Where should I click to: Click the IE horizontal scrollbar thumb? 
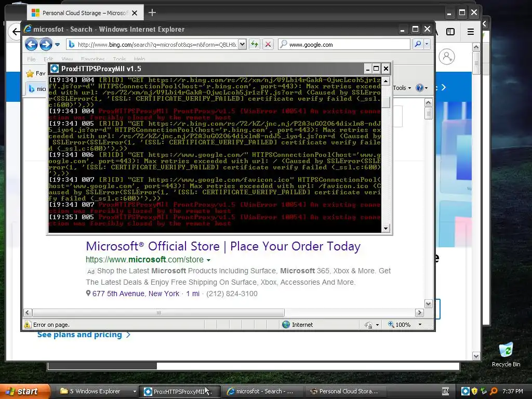158,312
